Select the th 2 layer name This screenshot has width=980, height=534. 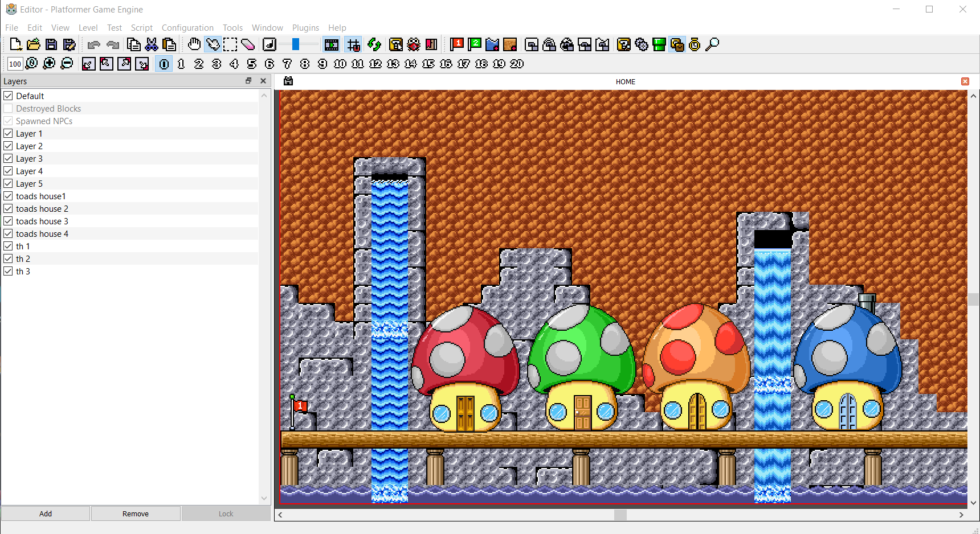pos(23,258)
